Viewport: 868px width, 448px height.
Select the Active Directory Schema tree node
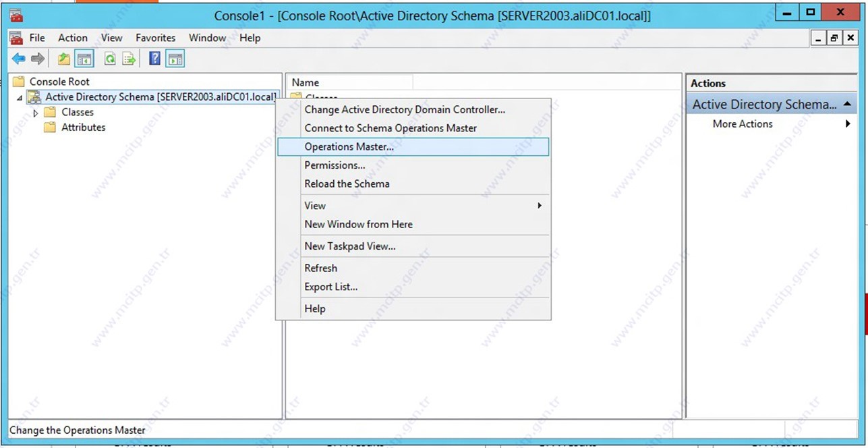point(161,97)
